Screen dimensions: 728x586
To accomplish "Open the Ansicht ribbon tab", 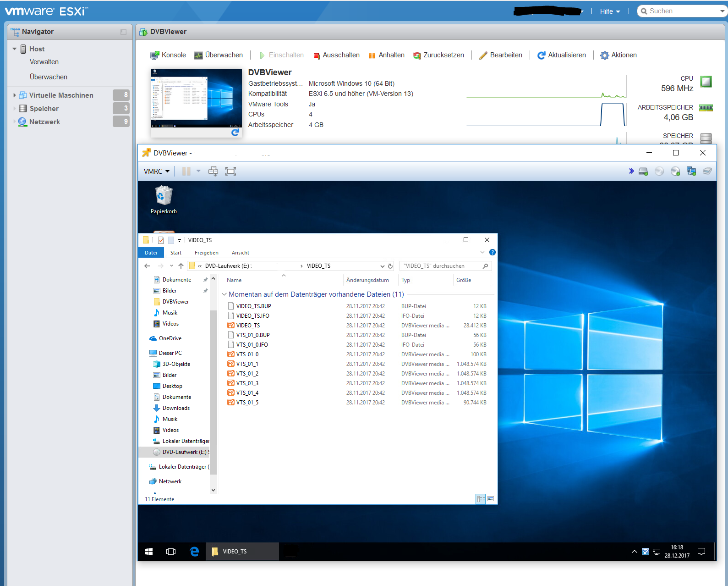I will [x=241, y=253].
